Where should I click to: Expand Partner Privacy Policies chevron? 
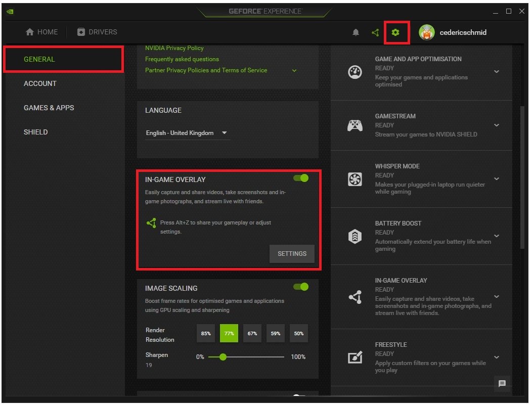point(294,71)
